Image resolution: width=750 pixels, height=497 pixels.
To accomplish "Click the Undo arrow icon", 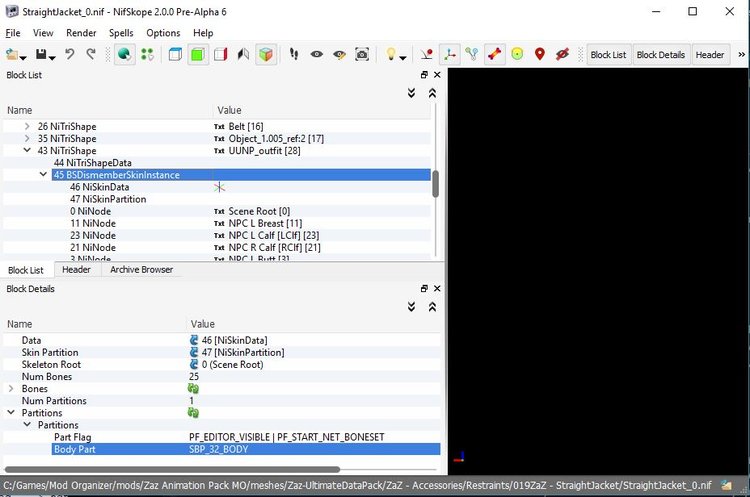I will [70, 54].
